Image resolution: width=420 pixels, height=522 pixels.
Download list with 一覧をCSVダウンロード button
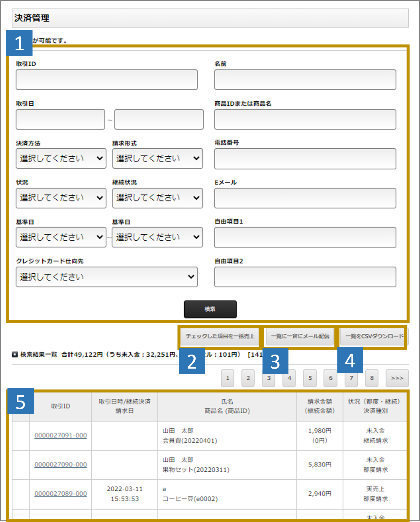pyautogui.click(x=374, y=336)
